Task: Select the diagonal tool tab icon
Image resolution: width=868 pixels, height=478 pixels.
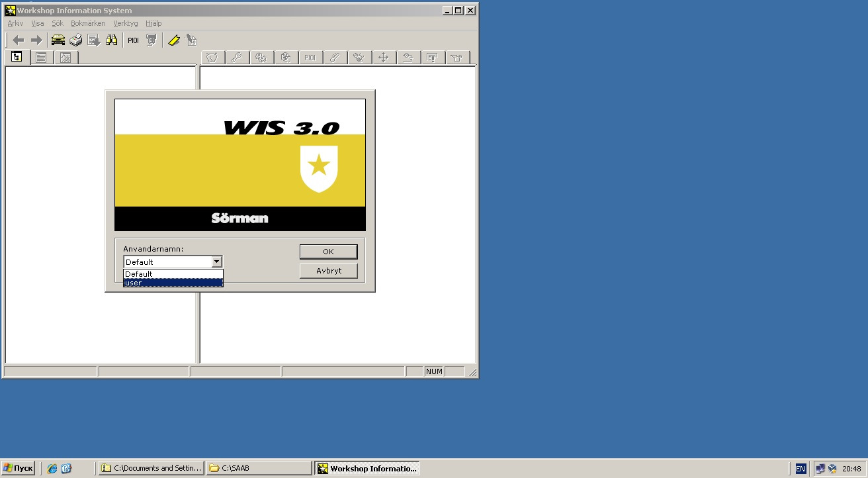Action: [x=334, y=58]
